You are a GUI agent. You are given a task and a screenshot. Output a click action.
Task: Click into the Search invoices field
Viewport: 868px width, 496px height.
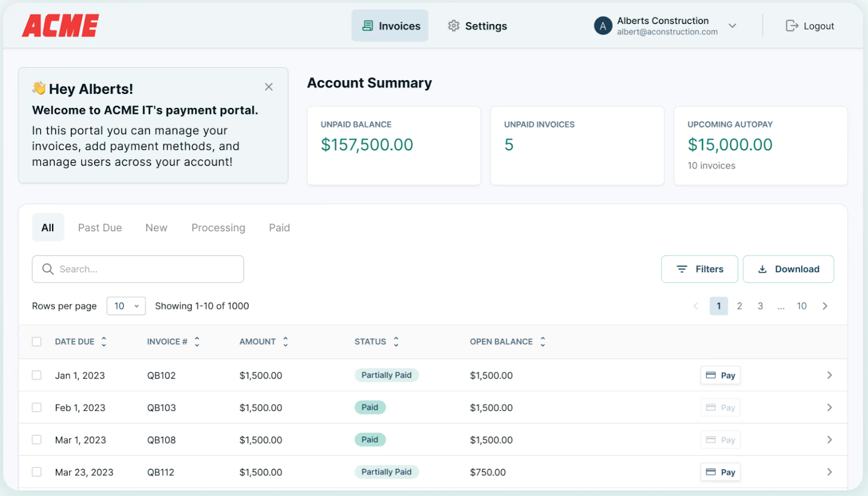pyautogui.click(x=138, y=269)
